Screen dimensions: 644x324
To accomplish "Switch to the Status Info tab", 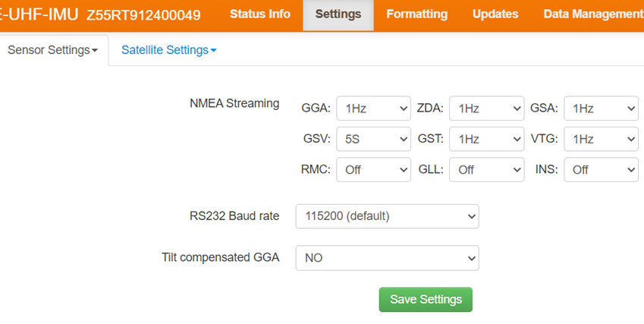I will 259,14.
